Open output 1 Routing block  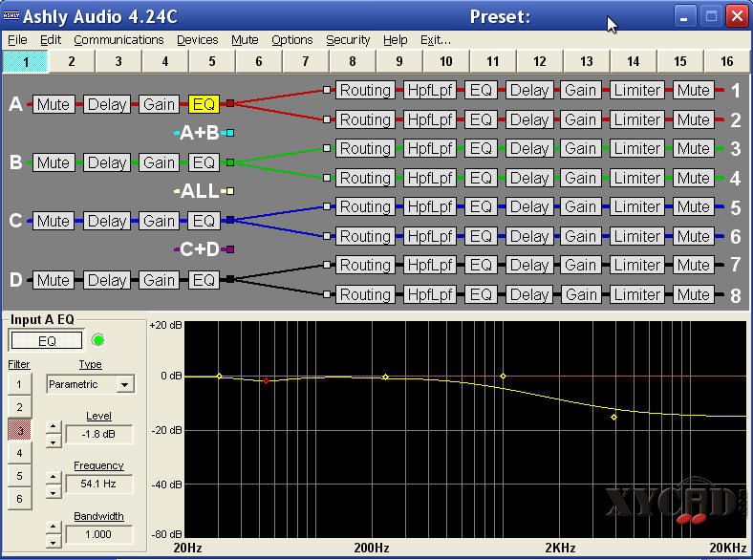click(x=365, y=90)
